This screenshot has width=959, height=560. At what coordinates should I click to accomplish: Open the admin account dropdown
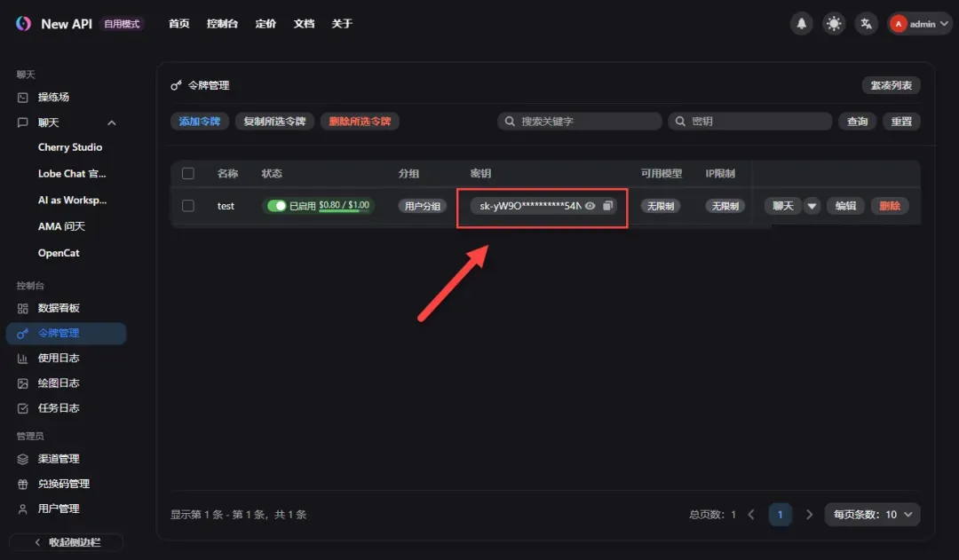(x=920, y=23)
